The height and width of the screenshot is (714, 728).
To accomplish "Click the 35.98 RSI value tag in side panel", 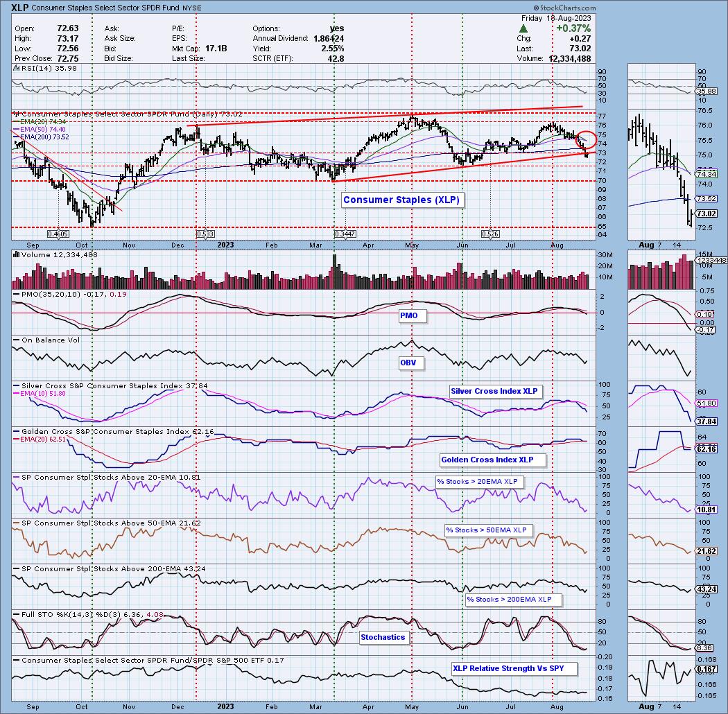I will (706, 92).
